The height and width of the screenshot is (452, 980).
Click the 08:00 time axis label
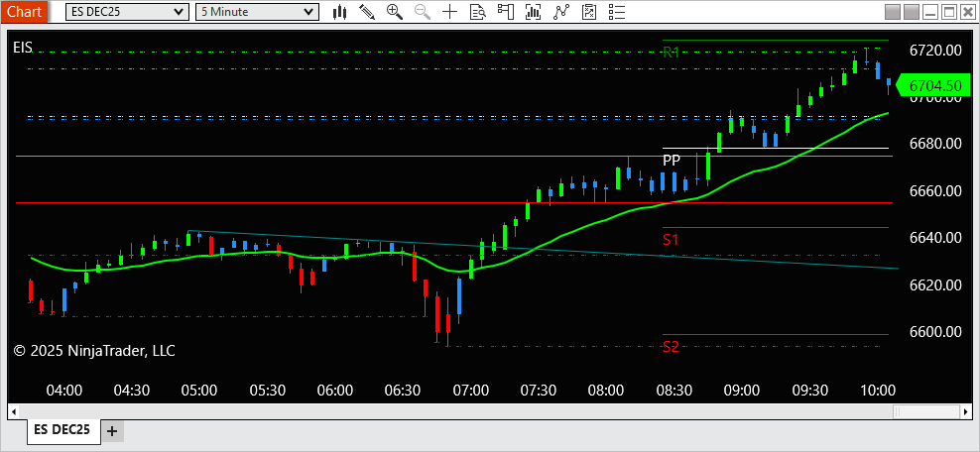[606, 391]
